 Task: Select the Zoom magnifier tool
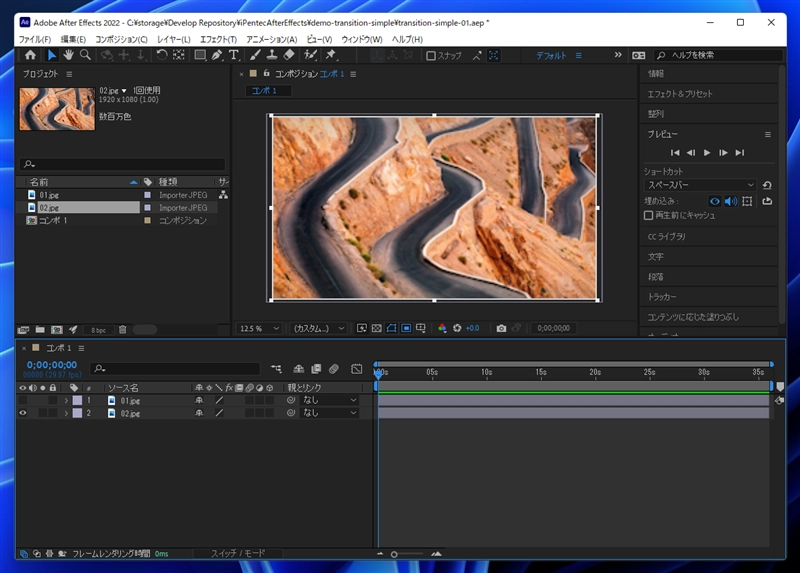tap(85, 55)
